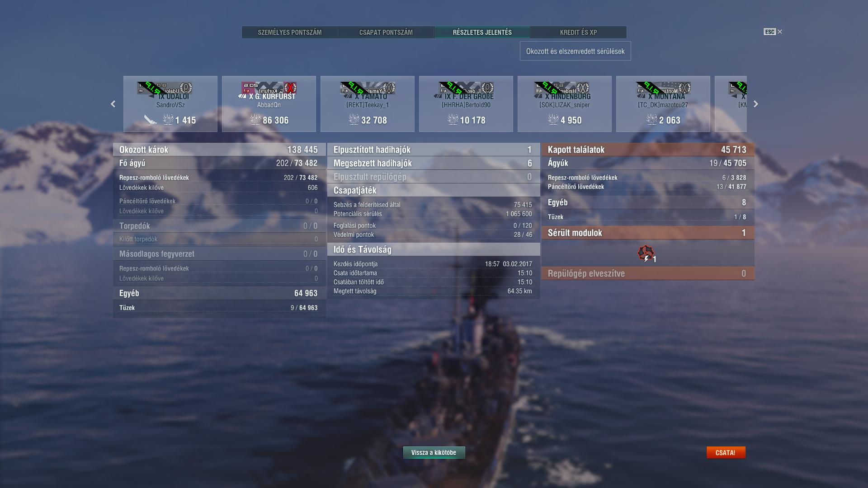Open the Személyes pontszám tab

[290, 33]
